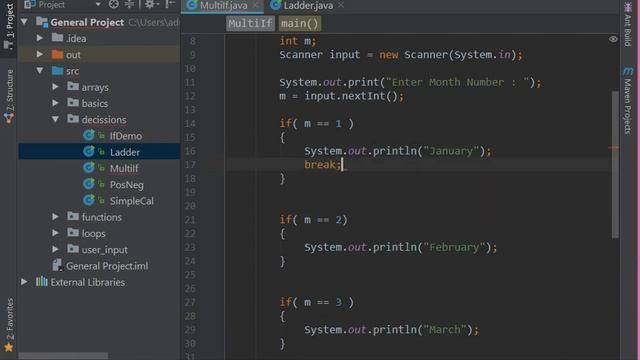Viewport: 640px width, 360px height.
Task: Click the Ant Build ant icon
Action: click(x=628, y=7)
